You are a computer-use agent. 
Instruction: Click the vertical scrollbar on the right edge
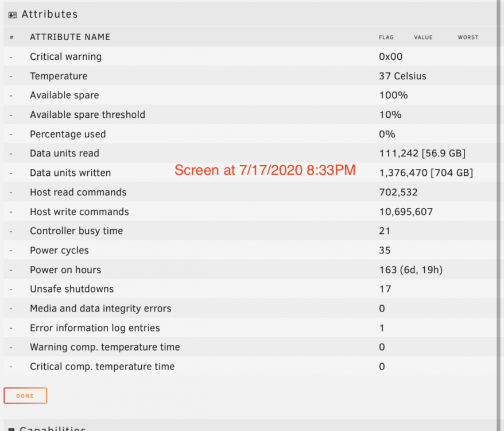(x=499, y=215)
